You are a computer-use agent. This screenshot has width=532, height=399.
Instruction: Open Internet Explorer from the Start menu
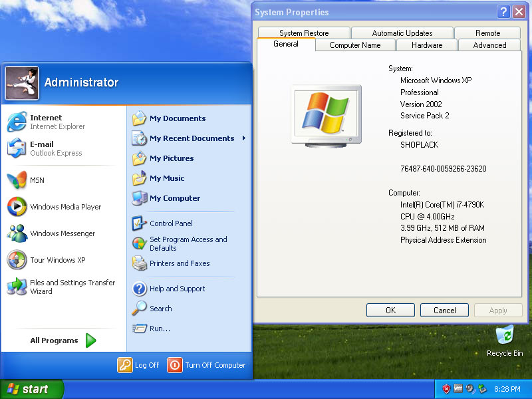coord(46,122)
